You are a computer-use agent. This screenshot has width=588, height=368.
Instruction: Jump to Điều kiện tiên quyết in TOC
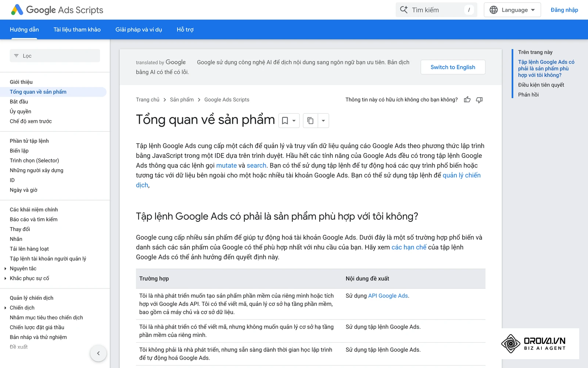click(541, 85)
